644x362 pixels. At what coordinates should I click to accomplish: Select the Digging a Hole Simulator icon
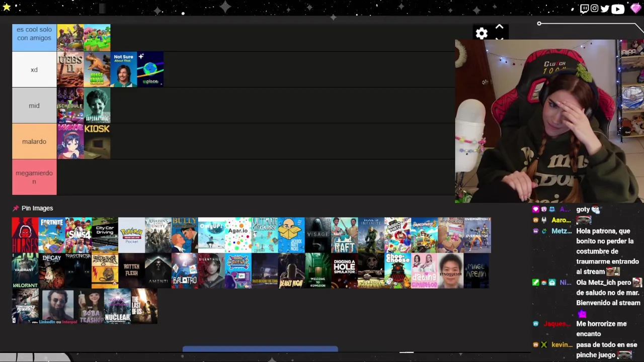point(345,270)
